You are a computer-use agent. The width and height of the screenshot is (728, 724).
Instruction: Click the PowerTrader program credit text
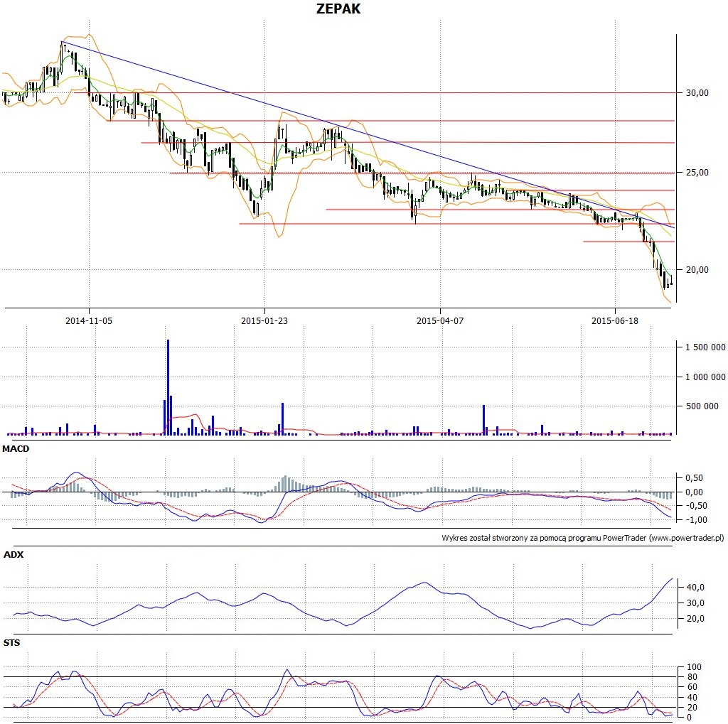[x=583, y=538]
